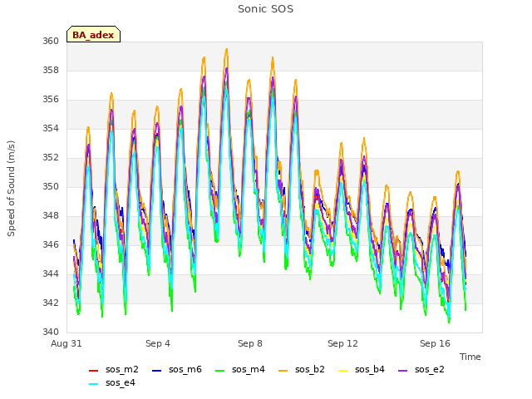Click the 352 y-axis tick label
Image resolution: width=532 pixels, height=399 pixels.
pos(51,157)
